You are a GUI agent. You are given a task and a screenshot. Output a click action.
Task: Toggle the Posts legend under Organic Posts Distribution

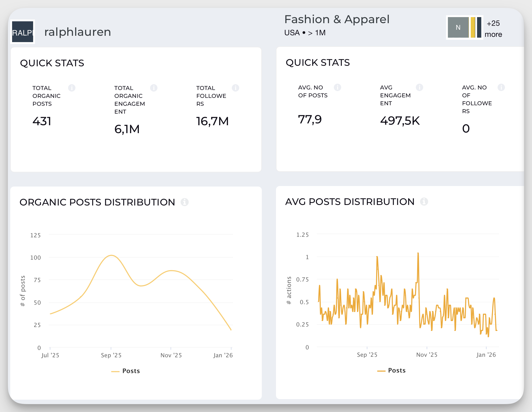[x=125, y=371]
